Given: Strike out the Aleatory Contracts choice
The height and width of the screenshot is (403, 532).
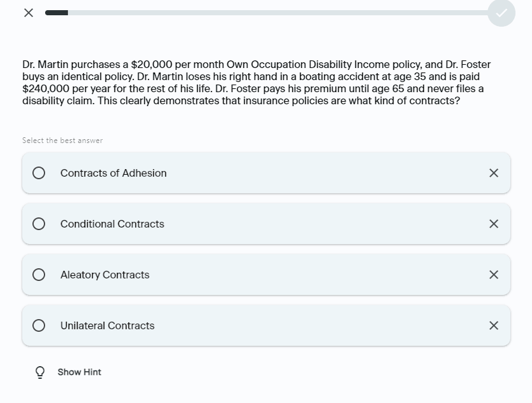Looking at the screenshot, I should [x=493, y=275].
